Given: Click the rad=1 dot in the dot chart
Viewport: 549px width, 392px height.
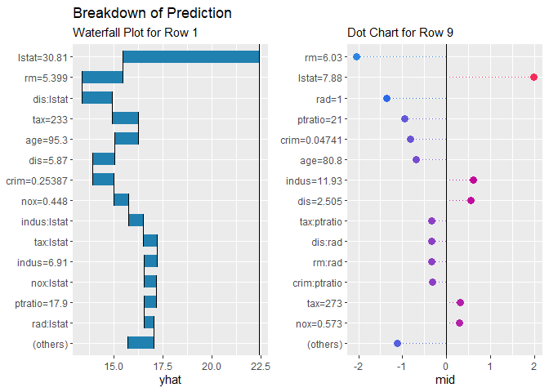Looking at the screenshot, I should coord(386,98).
